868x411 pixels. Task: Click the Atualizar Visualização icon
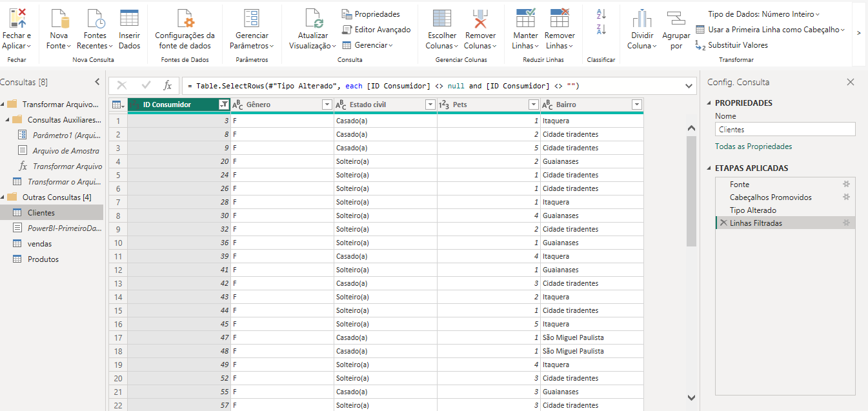pos(313,18)
